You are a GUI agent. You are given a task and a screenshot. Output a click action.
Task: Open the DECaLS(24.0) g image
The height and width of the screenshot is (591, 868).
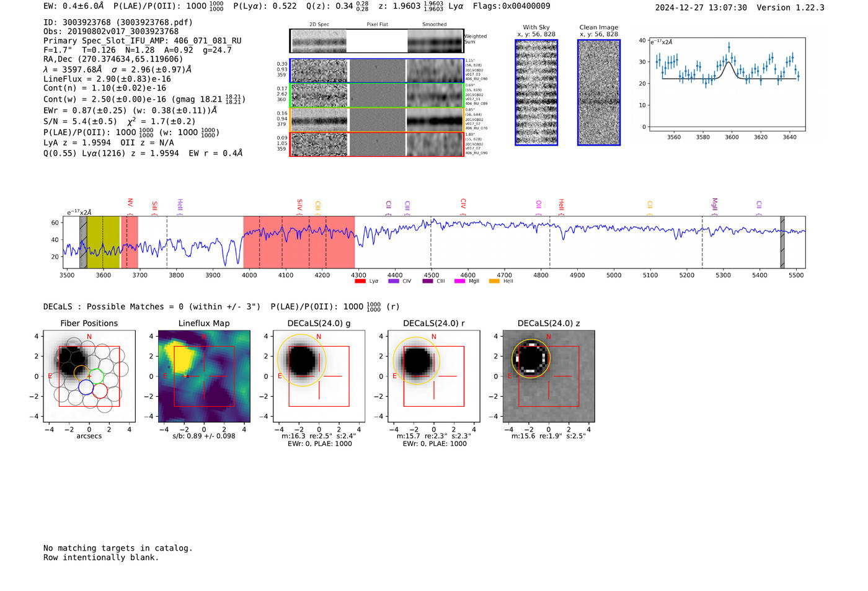click(x=319, y=376)
